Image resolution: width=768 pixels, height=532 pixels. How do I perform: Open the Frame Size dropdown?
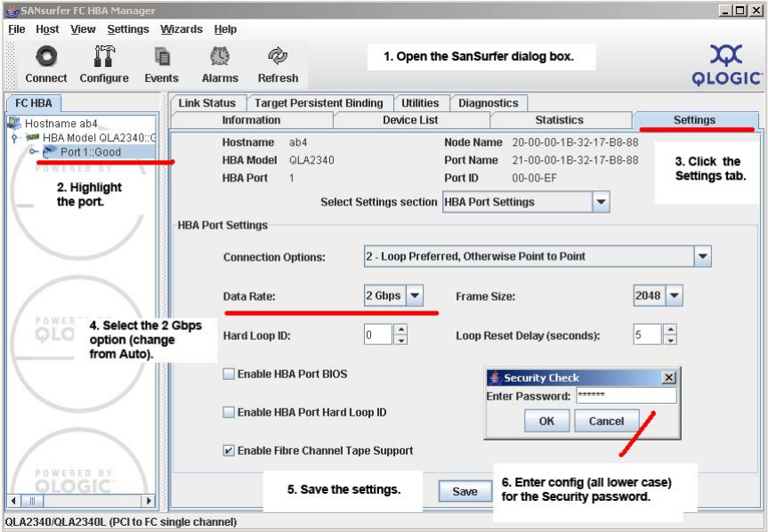(675, 295)
